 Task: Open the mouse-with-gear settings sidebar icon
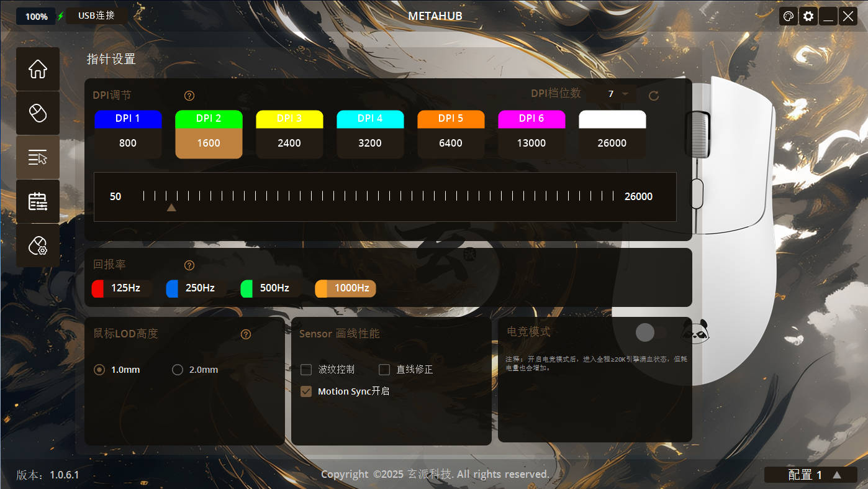(x=38, y=245)
